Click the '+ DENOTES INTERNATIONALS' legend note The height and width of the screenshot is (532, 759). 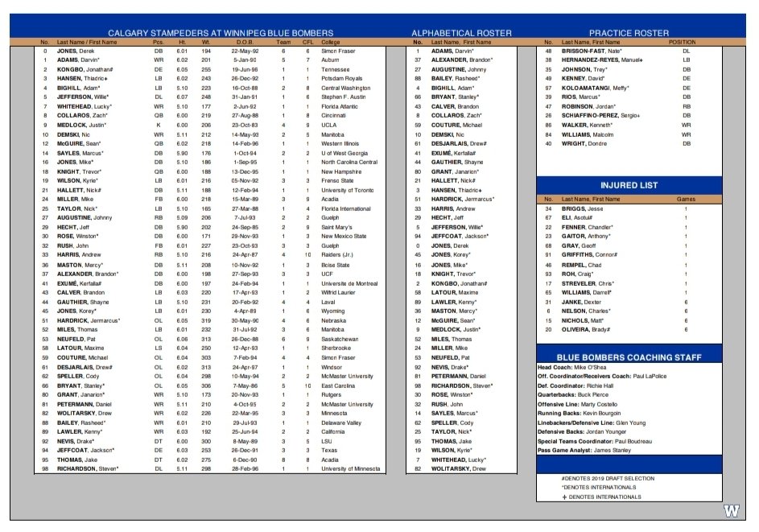602,497
